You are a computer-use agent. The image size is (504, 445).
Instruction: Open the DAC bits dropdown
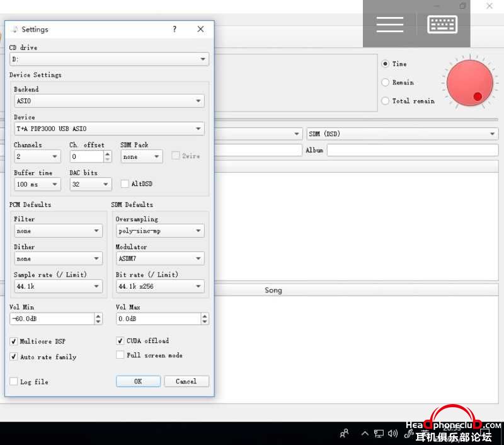click(x=91, y=184)
